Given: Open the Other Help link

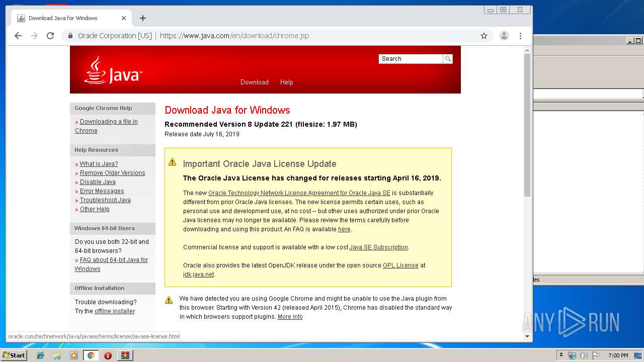Looking at the screenshot, I should click(95, 209).
